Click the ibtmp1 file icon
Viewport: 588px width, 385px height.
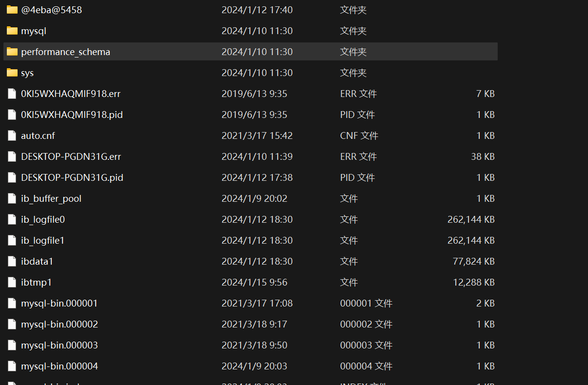coord(12,282)
